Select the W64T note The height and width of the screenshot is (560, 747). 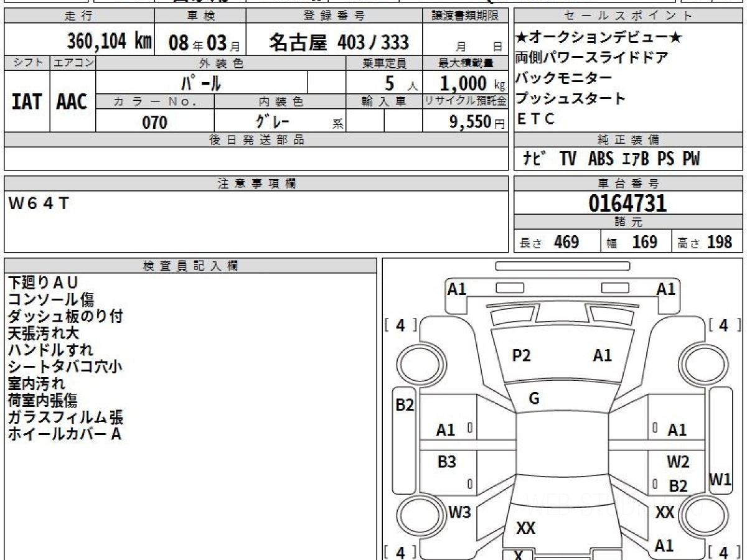(x=39, y=203)
